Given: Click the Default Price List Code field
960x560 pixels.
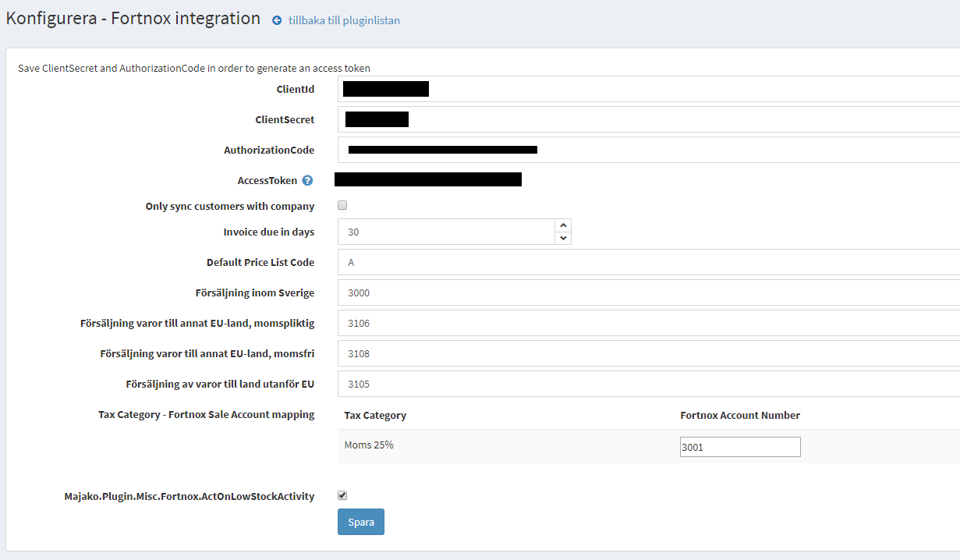Looking at the screenshot, I should (649, 262).
